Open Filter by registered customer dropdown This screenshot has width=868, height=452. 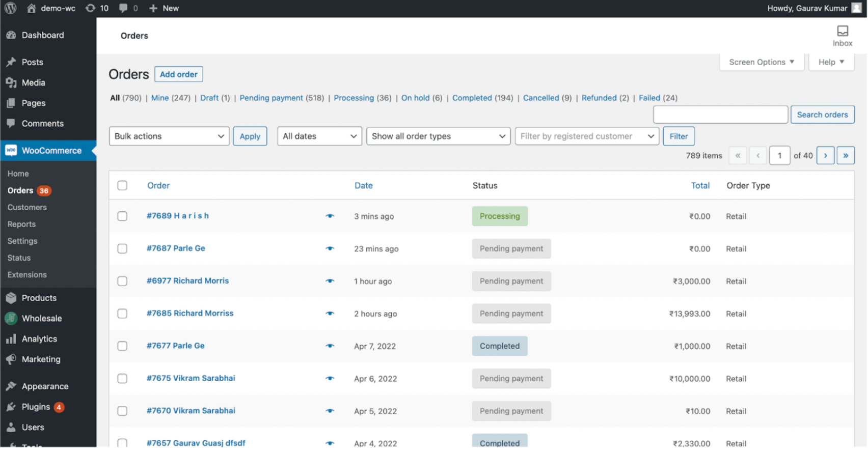(x=587, y=136)
